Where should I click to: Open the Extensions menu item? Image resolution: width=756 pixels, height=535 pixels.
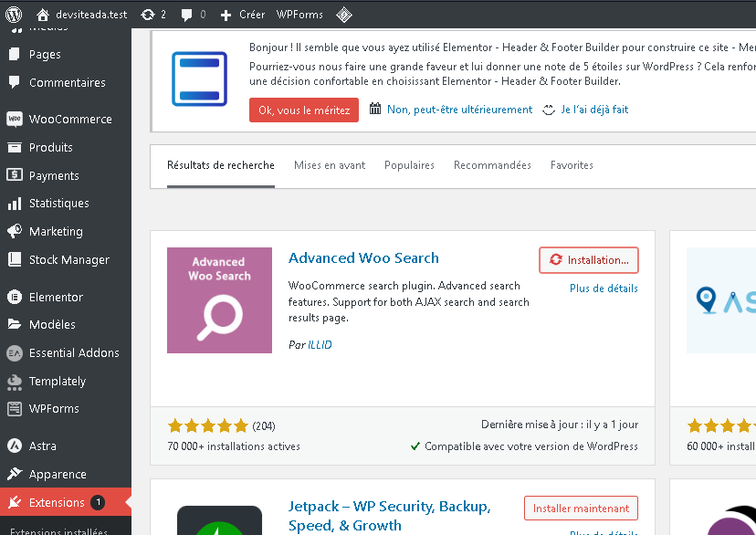[x=55, y=501]
